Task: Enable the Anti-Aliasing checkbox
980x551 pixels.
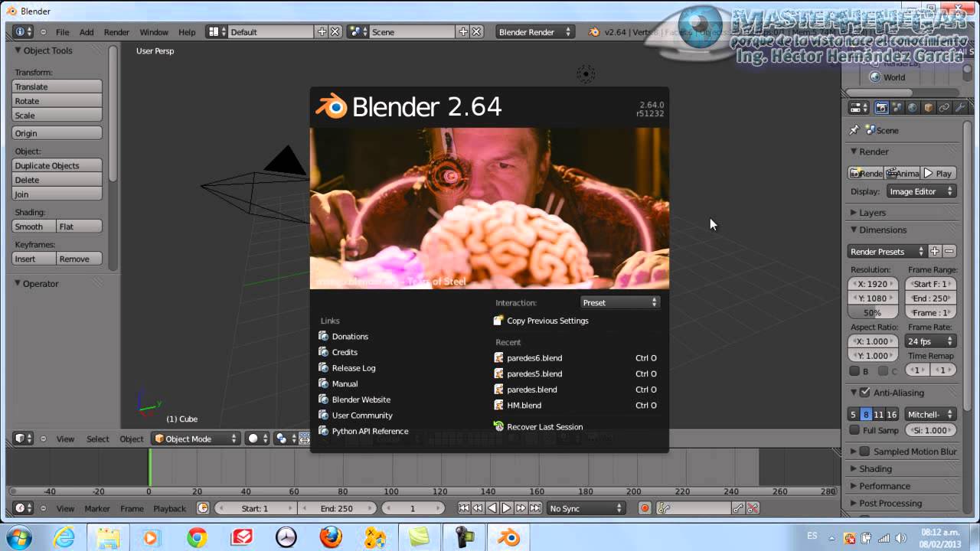Action: pos(865,393)
